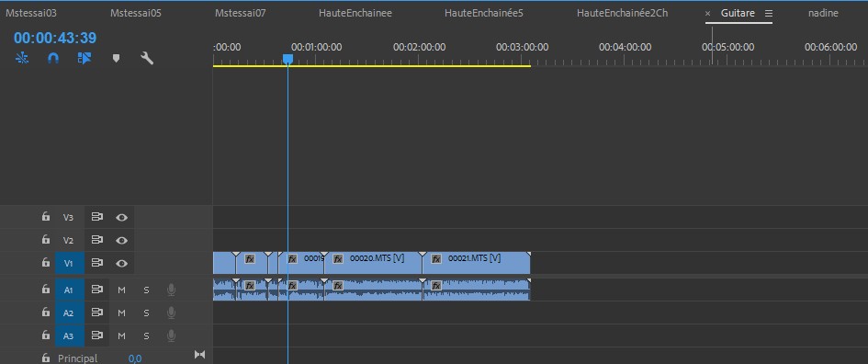Enable the Linked Selection icon

[x=85, y=58]
